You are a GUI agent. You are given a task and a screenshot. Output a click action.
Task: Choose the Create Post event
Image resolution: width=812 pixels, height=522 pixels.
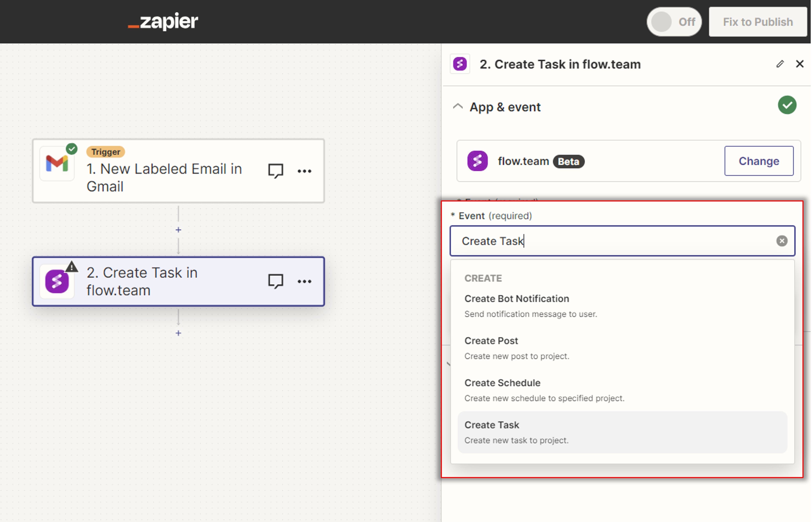pos(622,348)
